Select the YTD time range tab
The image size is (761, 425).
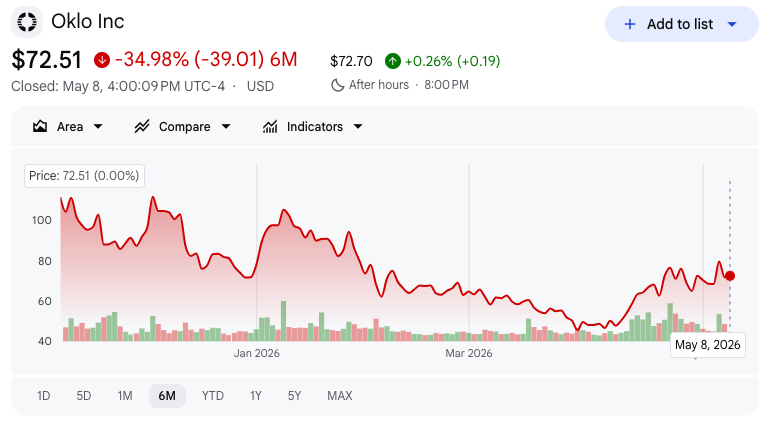pos(213,396)
